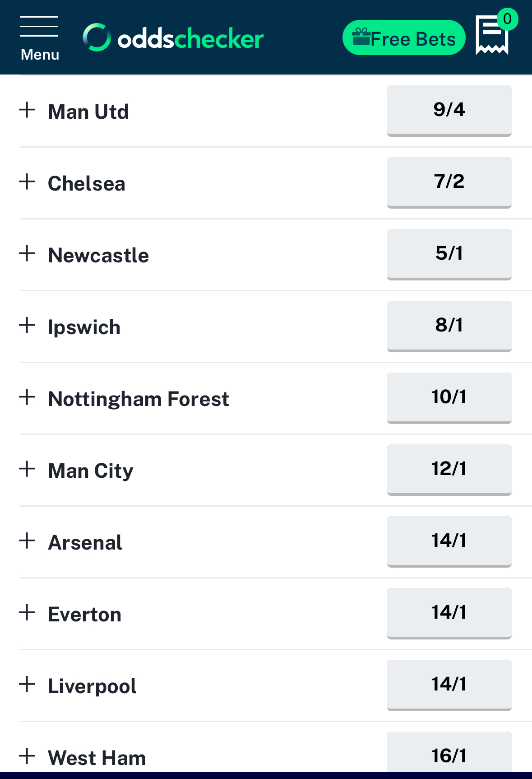Screen dimensions: 532x779
Task: Choose Man City 12/1 odds
Action: tap(449, 469)
